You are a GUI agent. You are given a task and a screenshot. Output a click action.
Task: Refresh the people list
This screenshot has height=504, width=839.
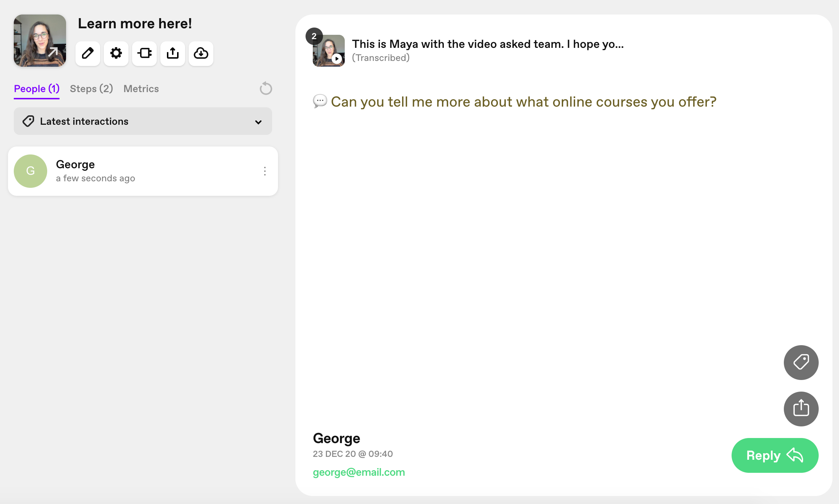[x=266, y=88]
